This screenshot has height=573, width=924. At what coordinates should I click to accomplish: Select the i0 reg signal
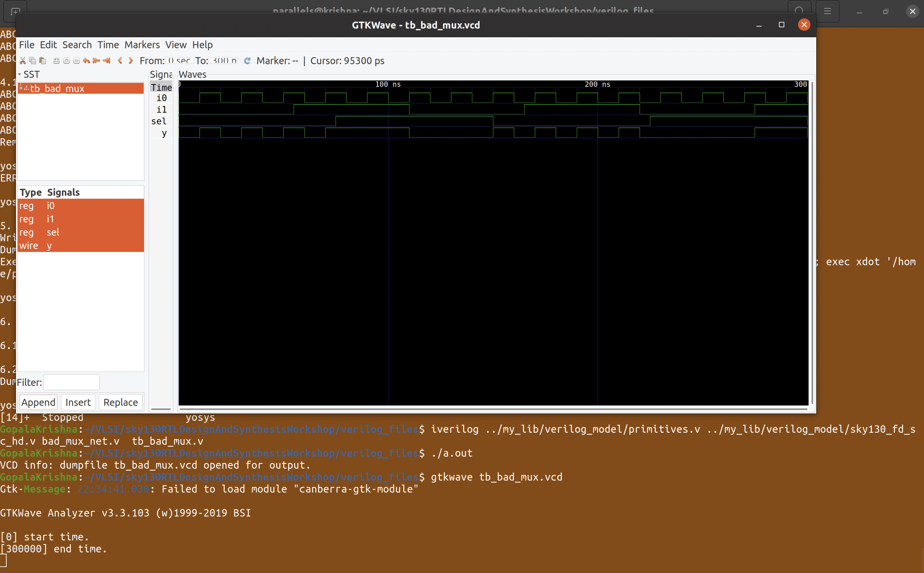[51, 206]
